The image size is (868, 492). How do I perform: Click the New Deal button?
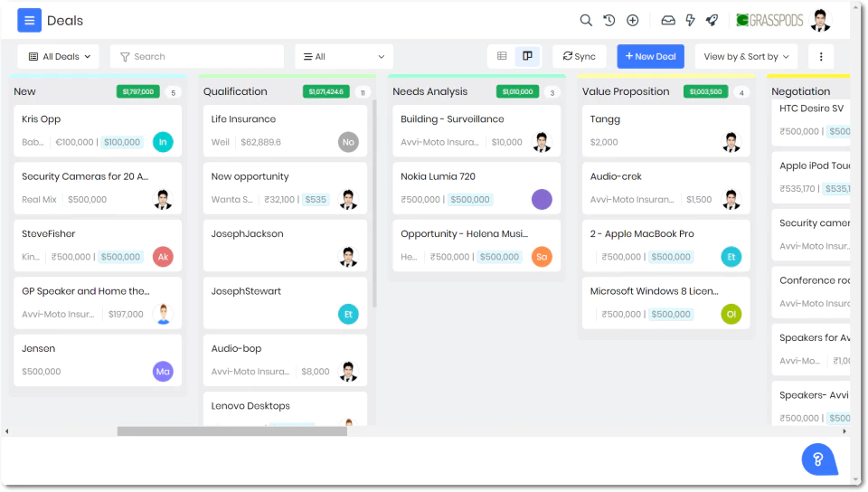[650, 56]
